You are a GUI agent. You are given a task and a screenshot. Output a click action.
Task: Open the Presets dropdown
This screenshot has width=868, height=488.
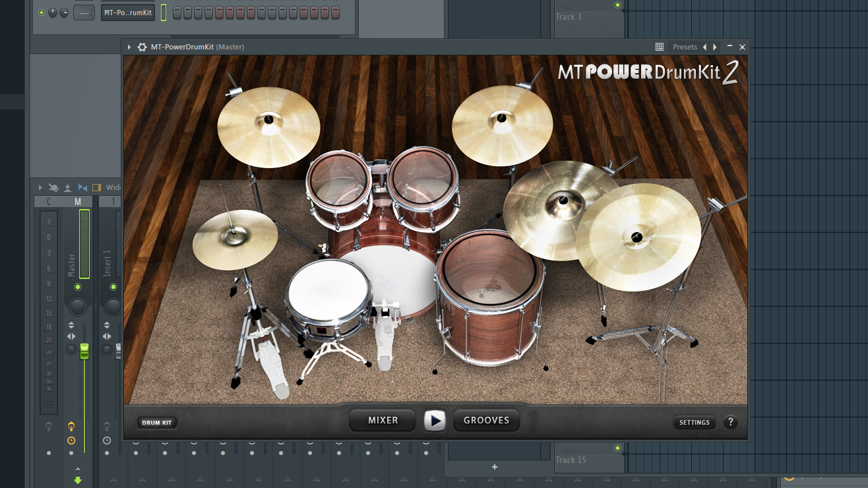point(685,47)
